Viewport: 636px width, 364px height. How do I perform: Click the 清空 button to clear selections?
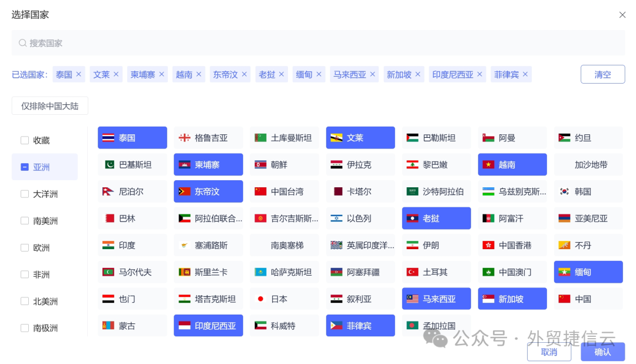pyautogui.click(x=602, y=74)
